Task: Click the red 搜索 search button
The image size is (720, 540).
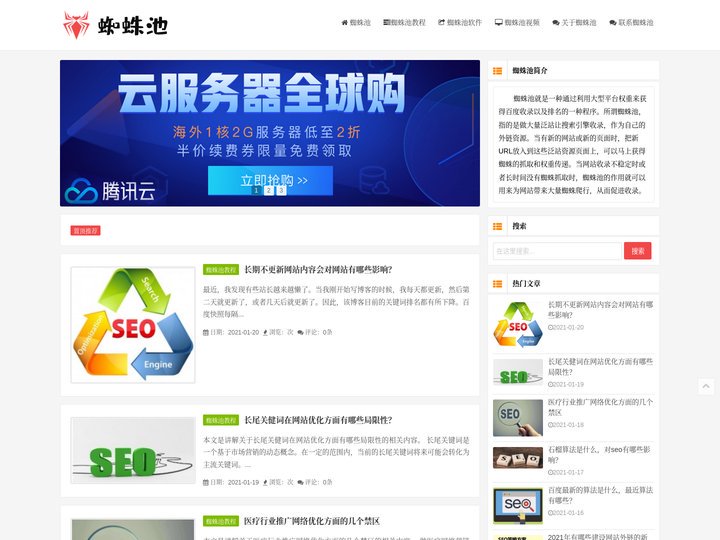Action: pos(637,251)
